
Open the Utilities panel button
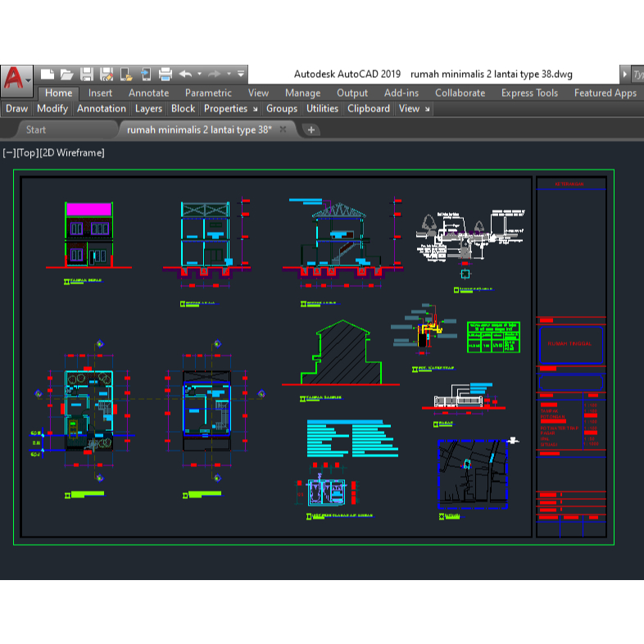click(323, 109)
